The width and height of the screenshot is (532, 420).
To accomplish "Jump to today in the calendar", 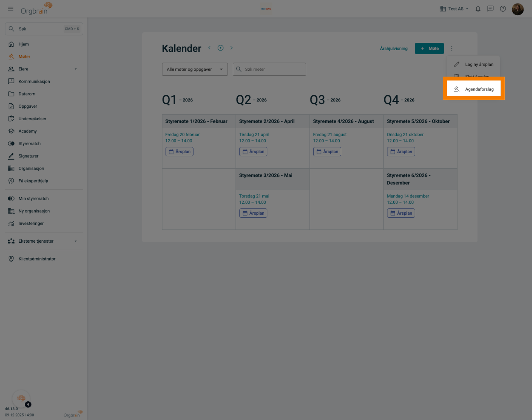I will click(220, 48).
